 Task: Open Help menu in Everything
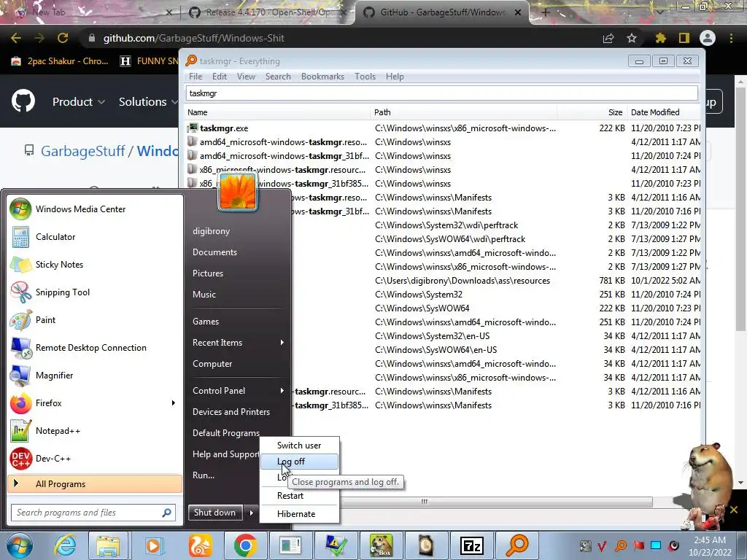pos(395,77)
